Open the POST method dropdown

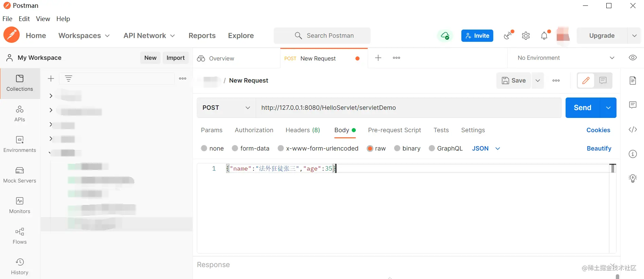[x=226, y=108]
